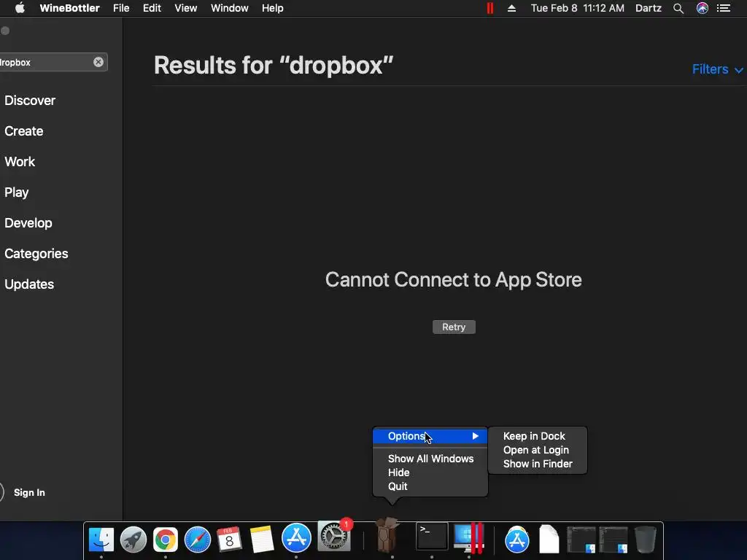Click the Dartz user name in menu bar
Screen dimensions: 747x560
[x=649, y=8]
